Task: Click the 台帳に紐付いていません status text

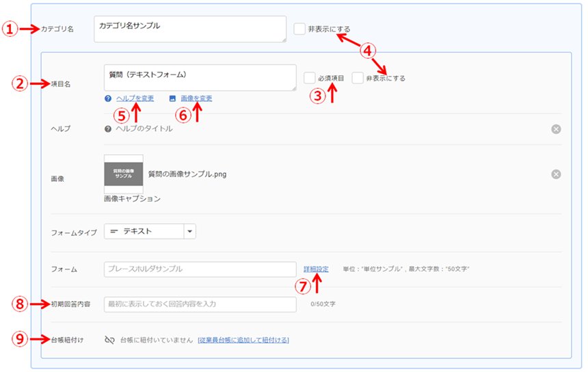Action: 157,340
